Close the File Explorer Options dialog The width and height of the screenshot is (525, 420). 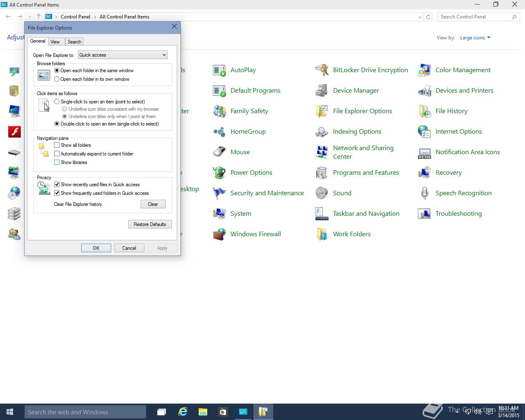[x=174, y=27]
